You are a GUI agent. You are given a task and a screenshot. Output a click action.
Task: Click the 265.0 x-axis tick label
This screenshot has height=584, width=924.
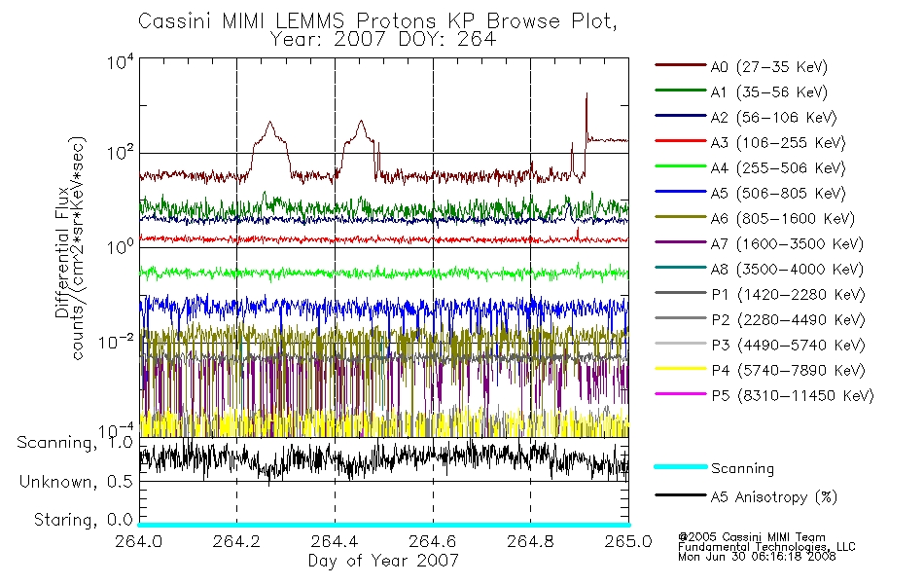[x=628, y=541]
